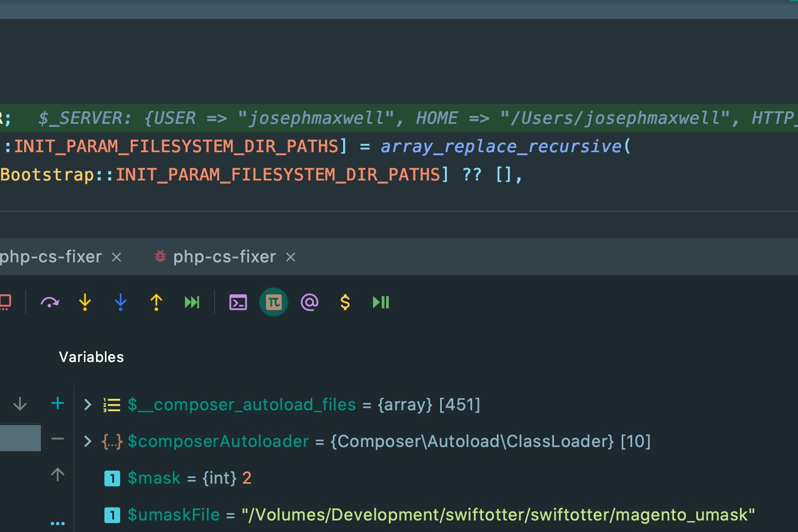The height and width of the screenshot is (532, 798).
Task: Expand the $composerAutoloader object
Action: click(88, 441)
